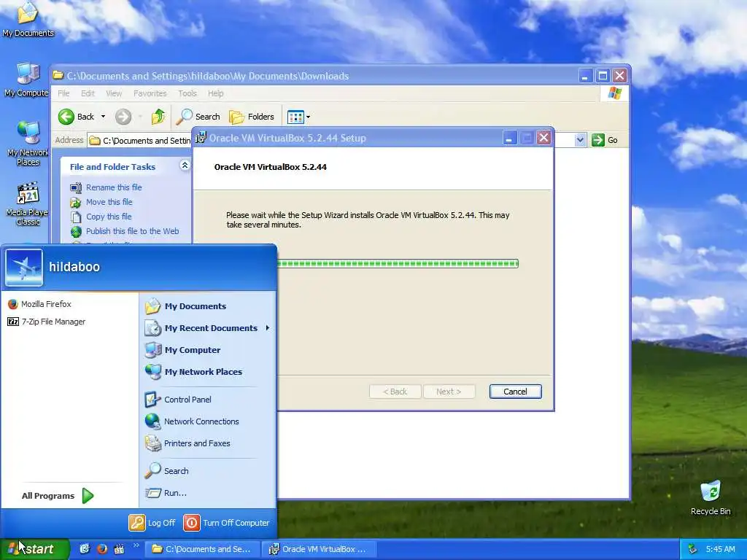Image resolution: width=747 pixels, height=560 pixels.
Task: Click Rename this file link
Action: pyautogui.click(x=114, y=187)
